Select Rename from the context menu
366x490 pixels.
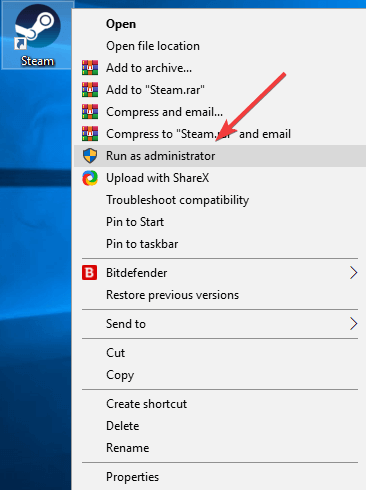tap(220, 448)
